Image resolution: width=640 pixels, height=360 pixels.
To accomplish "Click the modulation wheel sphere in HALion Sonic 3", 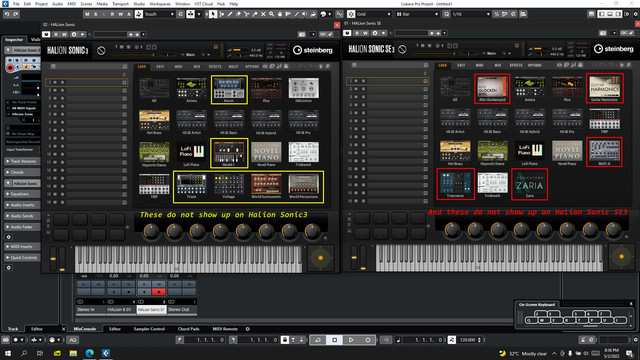I will pos(320,258).
